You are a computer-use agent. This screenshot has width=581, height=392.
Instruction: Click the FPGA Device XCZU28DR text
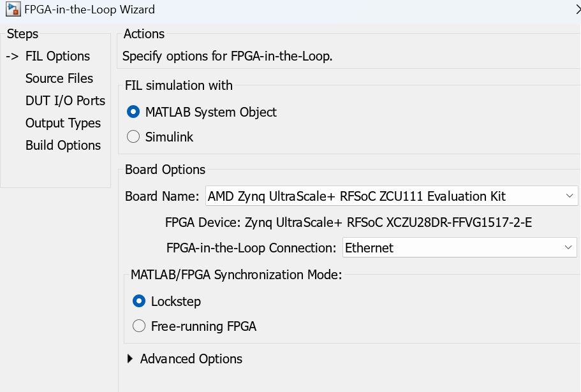[348, 222]
